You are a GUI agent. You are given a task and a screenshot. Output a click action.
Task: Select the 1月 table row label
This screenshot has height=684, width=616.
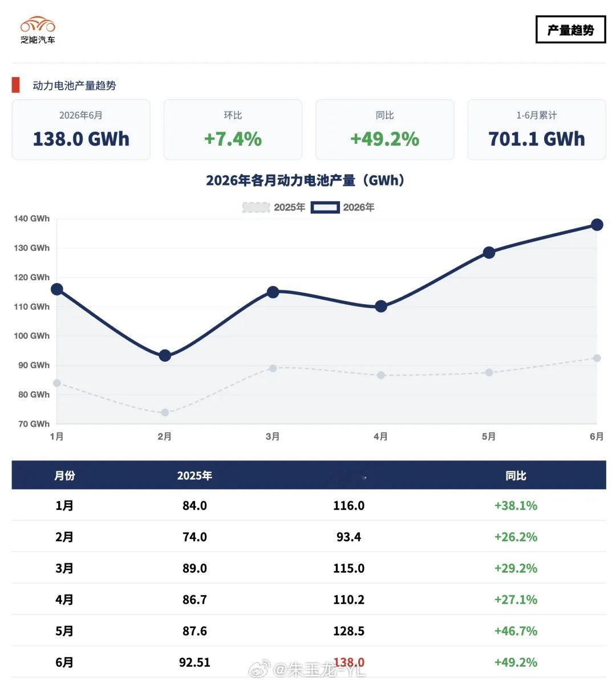[x=64, y=505]
